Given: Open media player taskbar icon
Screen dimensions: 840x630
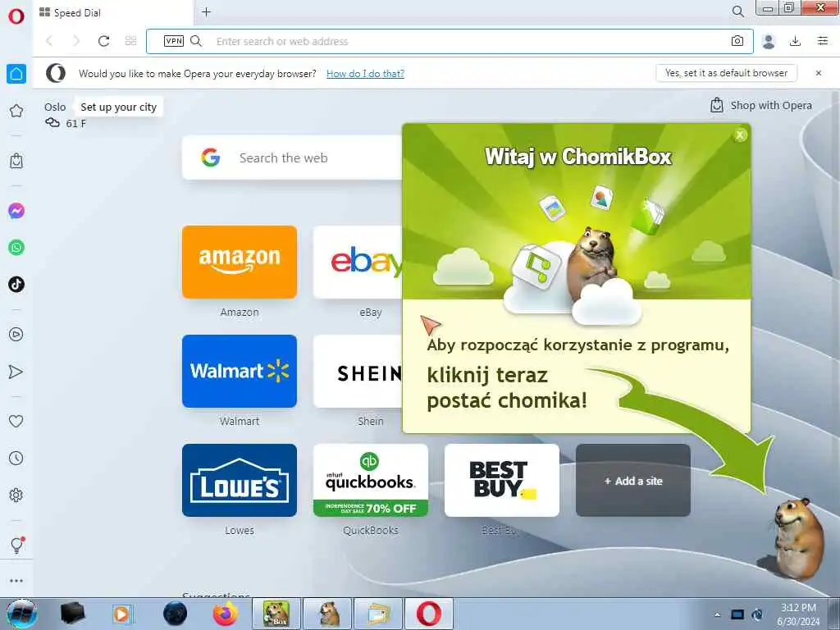Looking at the screenshot, I should [121, 614].
